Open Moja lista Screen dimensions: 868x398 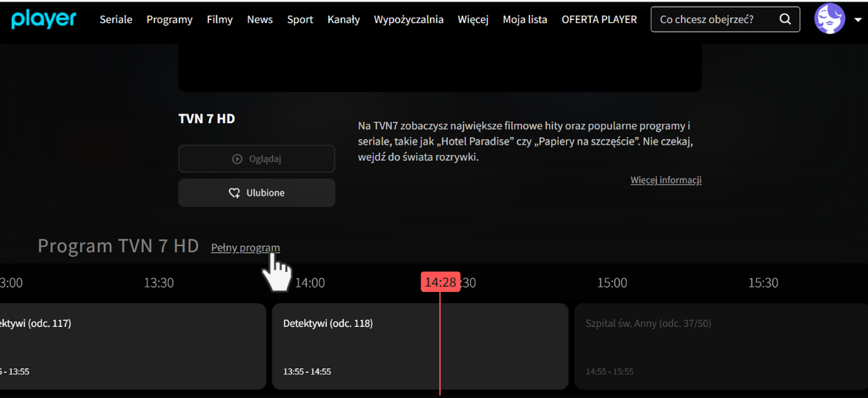525,19
